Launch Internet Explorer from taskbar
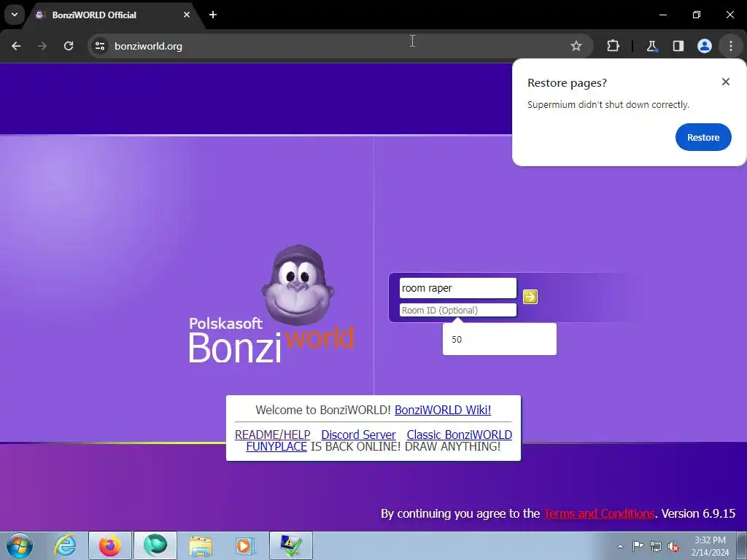This screenshot has width=747, height=560. coord(65,545)
